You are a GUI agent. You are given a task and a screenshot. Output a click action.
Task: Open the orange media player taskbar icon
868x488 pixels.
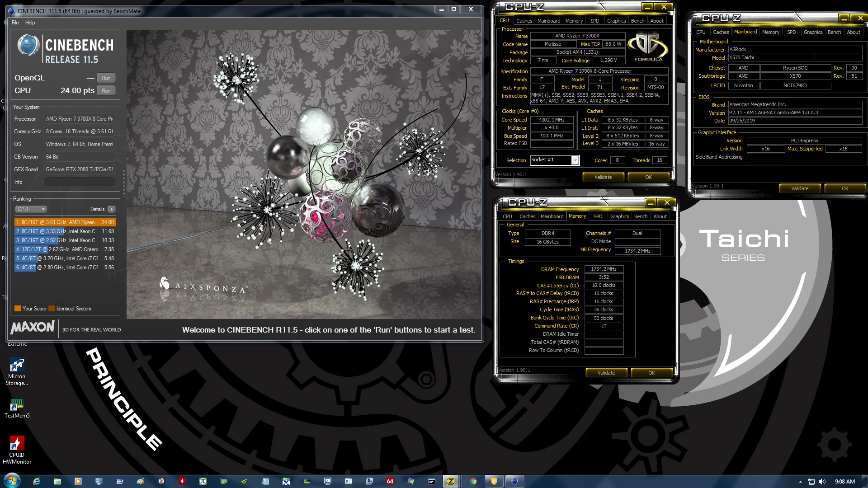(78, 481)
